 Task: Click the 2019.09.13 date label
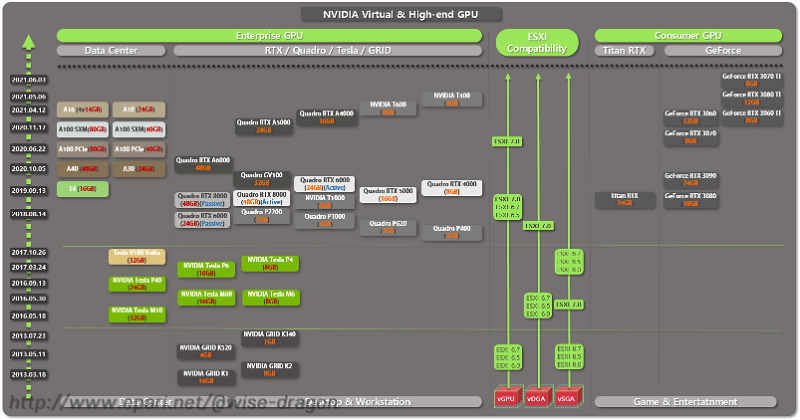pos(29,190)
